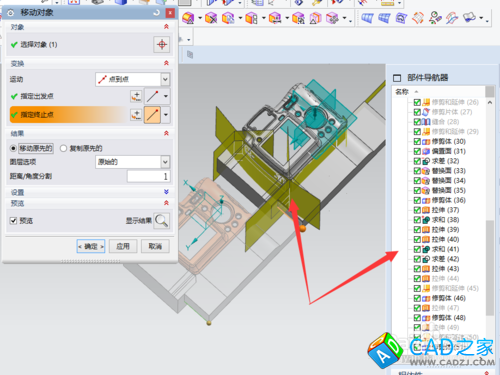The width and height of the screenshot is (500, 375).
Task: Click the select object crosshair icon
Action: coord(162,44)
